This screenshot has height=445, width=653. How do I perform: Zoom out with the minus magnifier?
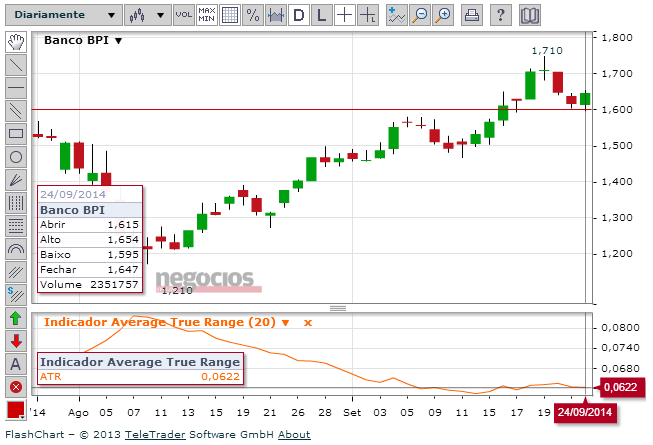click(x=420, y=15)
